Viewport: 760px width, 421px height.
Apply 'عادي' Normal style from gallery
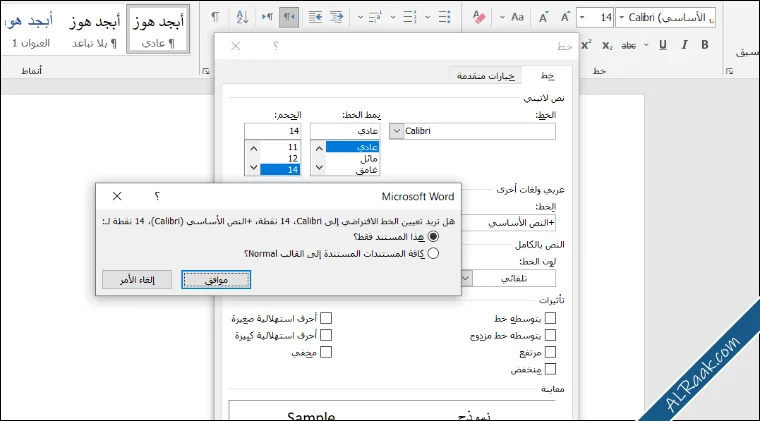pos(158,29)
